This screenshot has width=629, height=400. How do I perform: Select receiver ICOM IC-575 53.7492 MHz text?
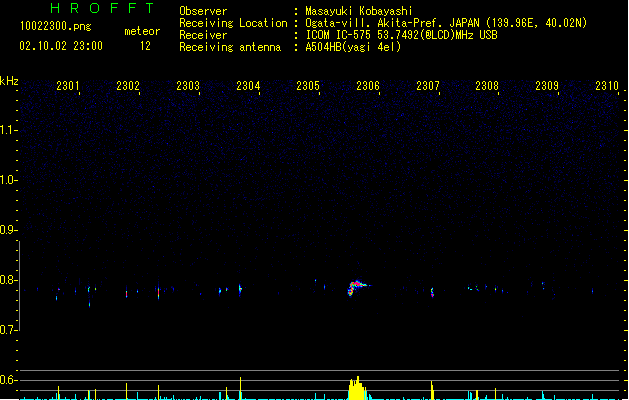[401, 35]
